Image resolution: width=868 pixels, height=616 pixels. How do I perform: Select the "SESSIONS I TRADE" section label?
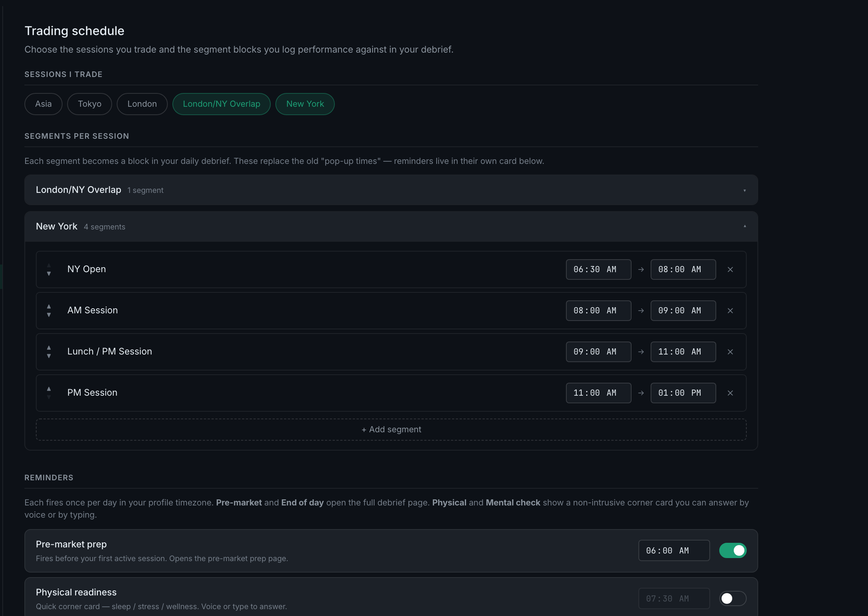(63, 74)
